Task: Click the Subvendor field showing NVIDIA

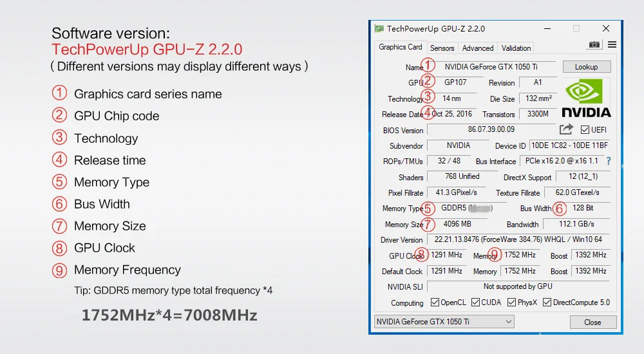Action: click(x=459, y=145)
